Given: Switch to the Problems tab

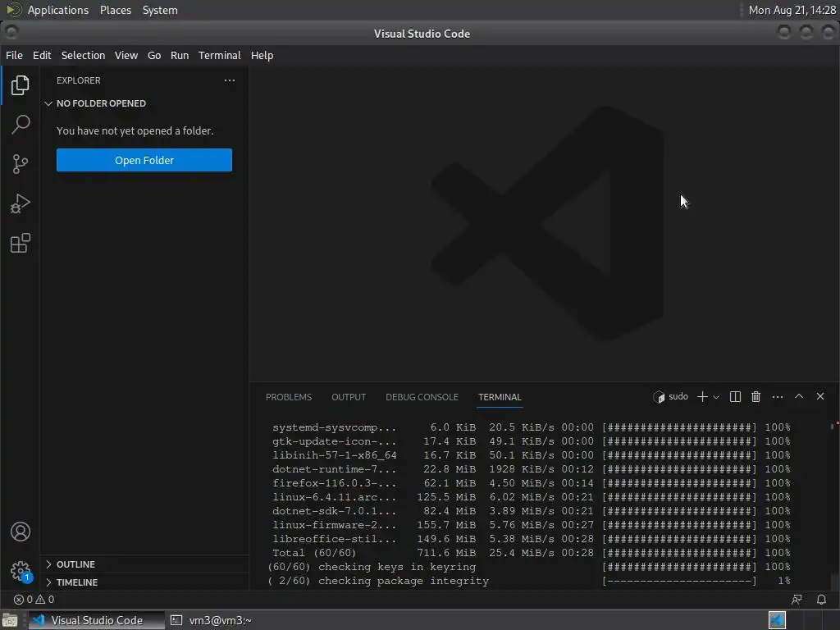Looking at the screenshot, I should pyautogui.click(x=288, y=397).
